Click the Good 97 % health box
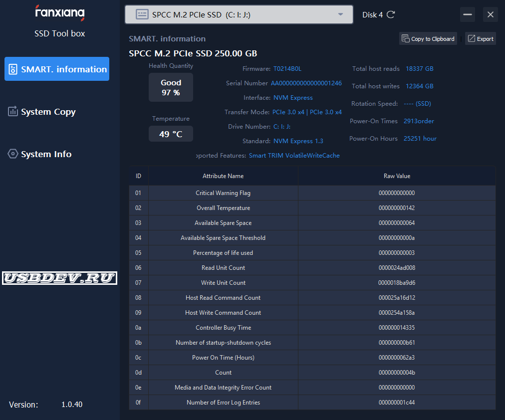This screenshot has width=505, height=420. click(171, 87)
